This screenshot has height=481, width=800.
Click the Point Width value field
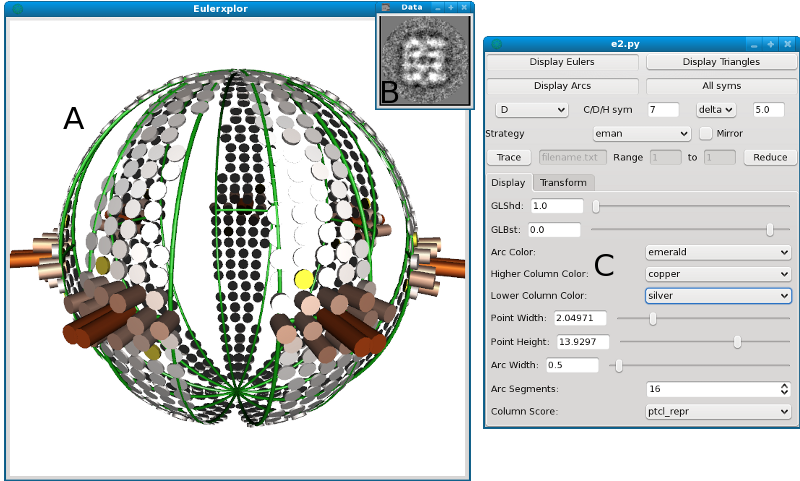pyautogui.click(x=580, y=318)
